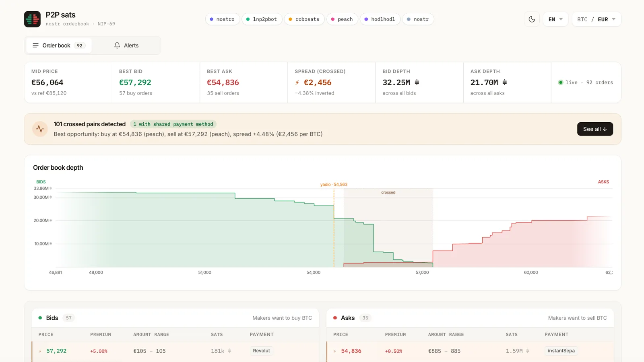The height and width of the screenshot is (362, 644).
Task: Open the EN language dropdown
Action: (555, 19)
